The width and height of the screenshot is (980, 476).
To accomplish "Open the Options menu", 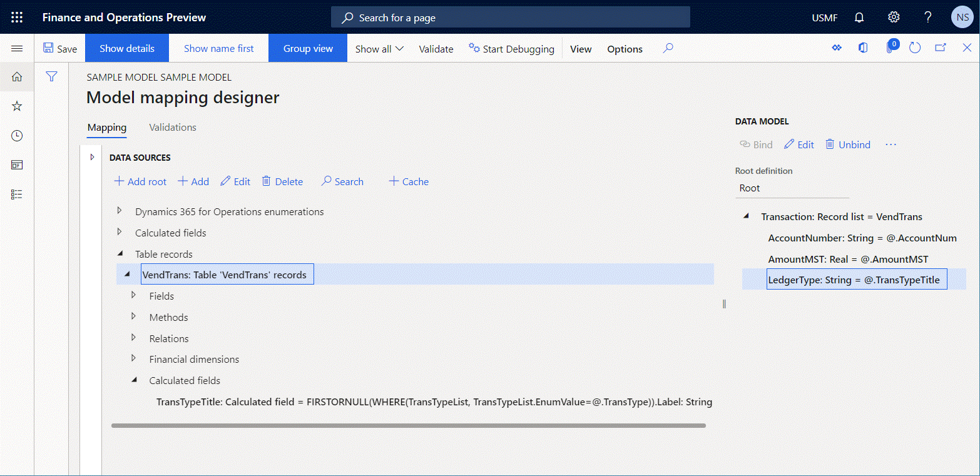I will 625,48.
